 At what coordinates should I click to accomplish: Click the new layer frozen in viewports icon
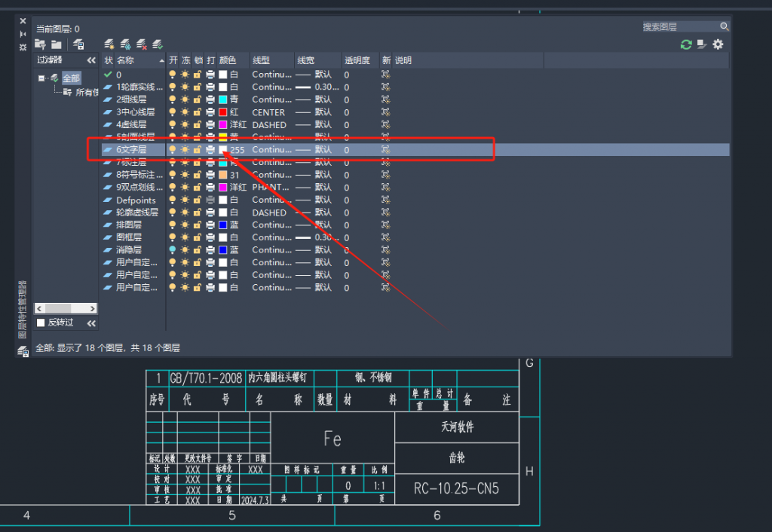point(125,44)
